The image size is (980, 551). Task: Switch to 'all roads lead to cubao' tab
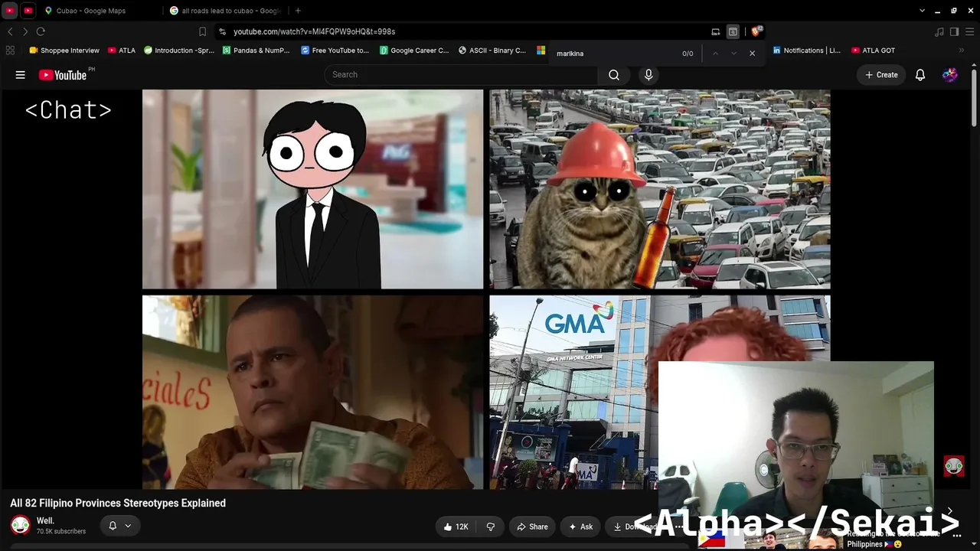[224, 11]
